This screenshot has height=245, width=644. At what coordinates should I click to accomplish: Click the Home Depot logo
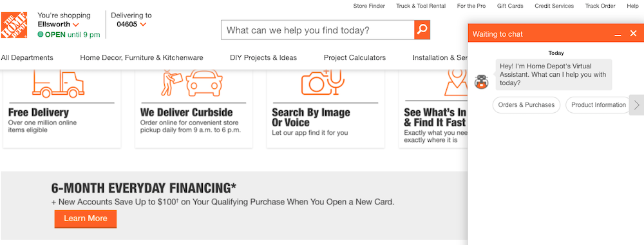pyautogui.click(x=14, y=25)
